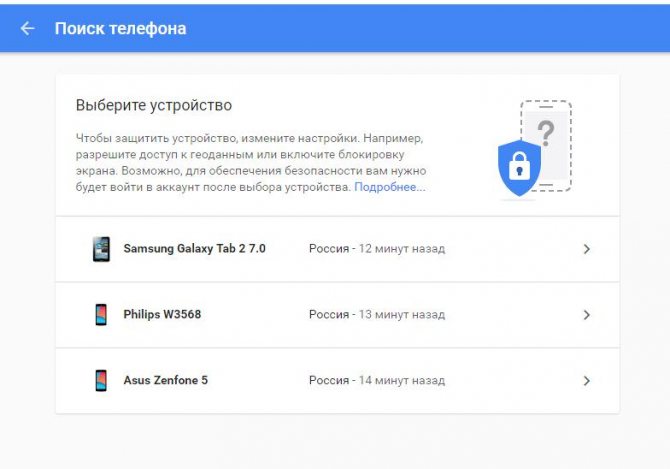Open Philips W3568 using its chevron

(586, 314)
